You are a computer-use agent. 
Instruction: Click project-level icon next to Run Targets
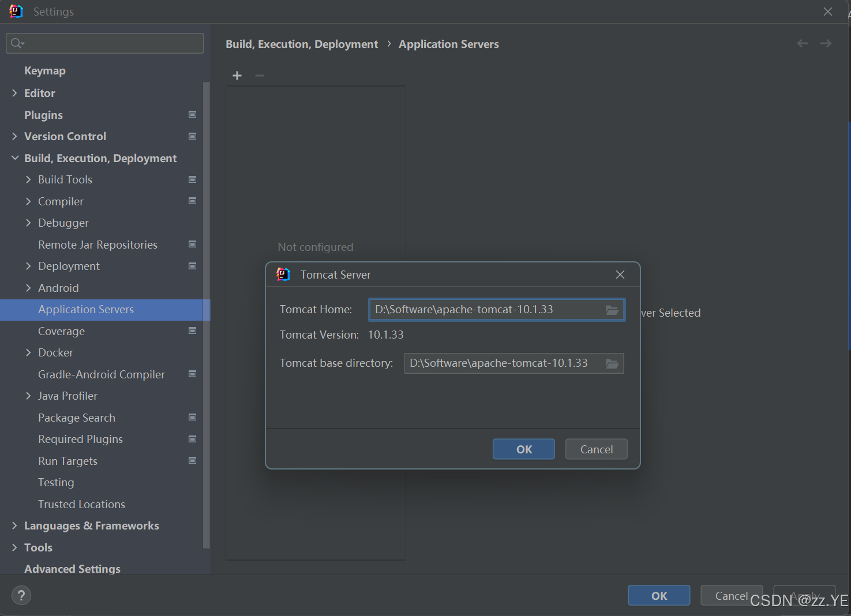tap(193, 460)
